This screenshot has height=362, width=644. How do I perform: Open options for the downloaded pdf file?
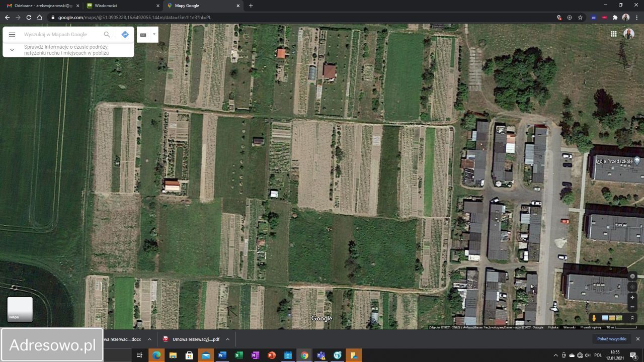pos(227,339)
